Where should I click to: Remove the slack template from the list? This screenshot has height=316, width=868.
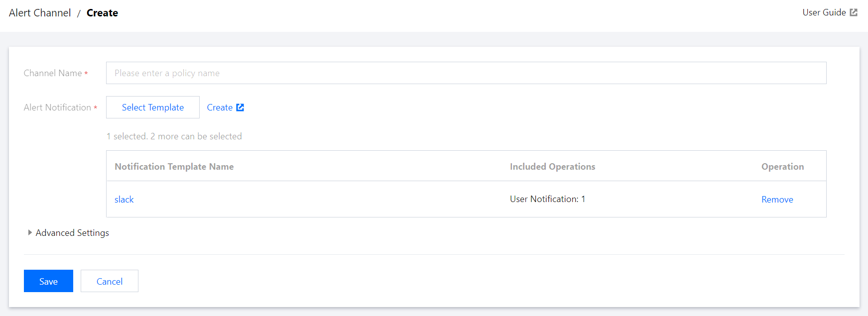(x=777, y=200)
